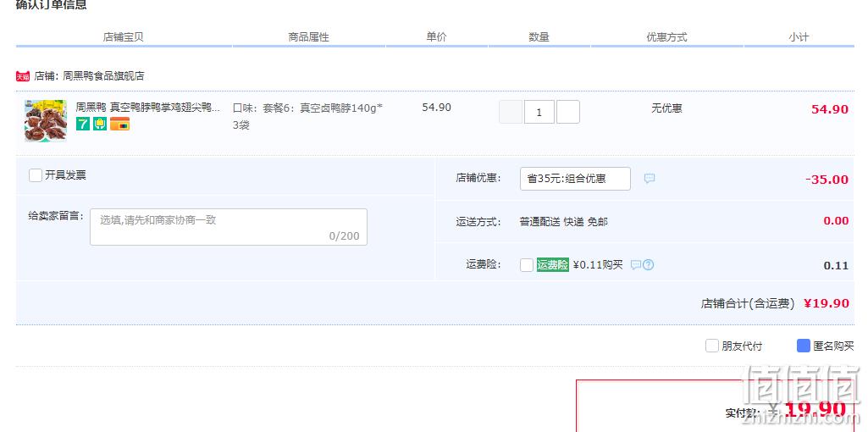
Task: Click the 无优惠 discount text
Action: tap(666, 108)
